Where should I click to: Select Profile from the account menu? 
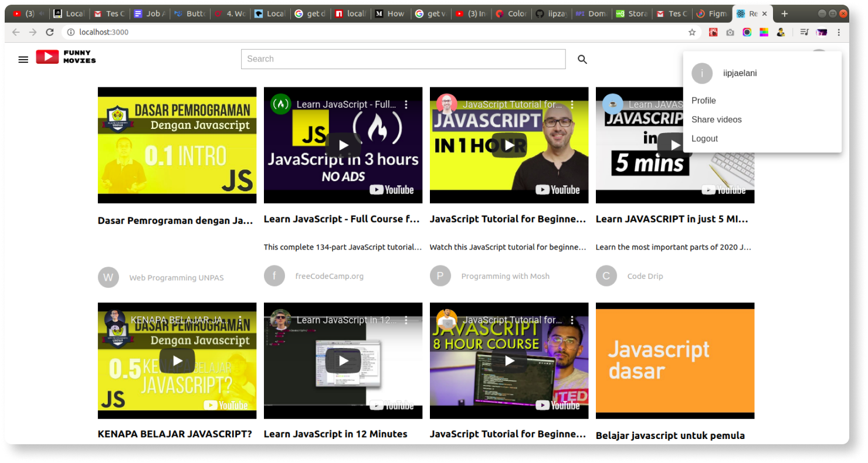[x=703, y=100]
